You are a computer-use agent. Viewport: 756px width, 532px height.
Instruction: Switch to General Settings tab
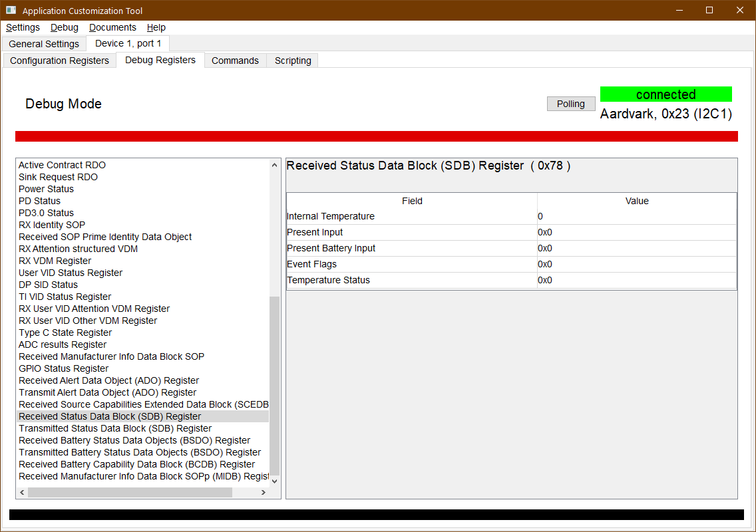(x=44, y=44)
